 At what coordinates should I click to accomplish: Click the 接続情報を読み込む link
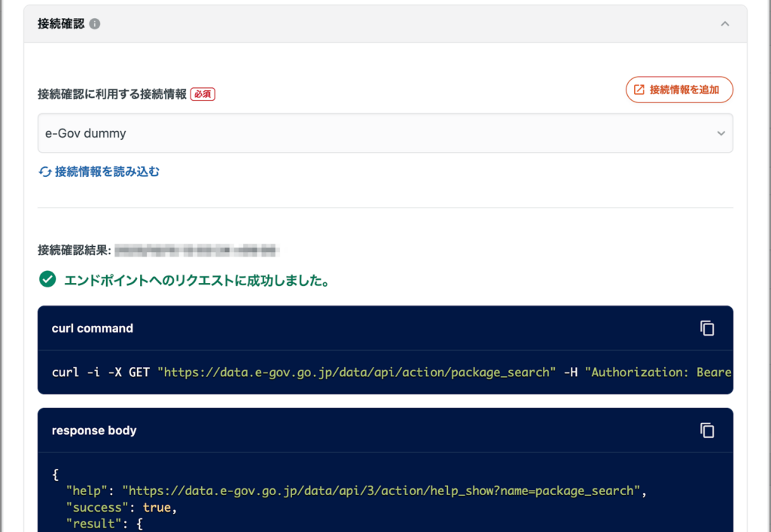coord(107,172)
